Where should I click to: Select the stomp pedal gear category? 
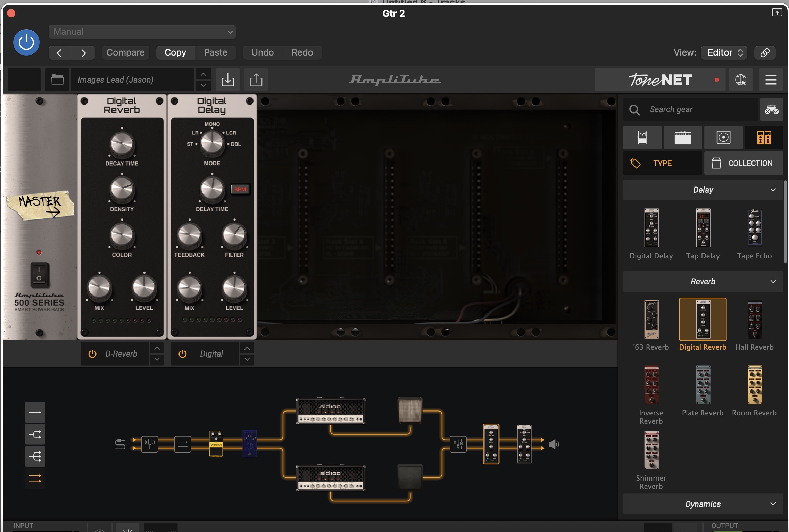pos(642,138)
